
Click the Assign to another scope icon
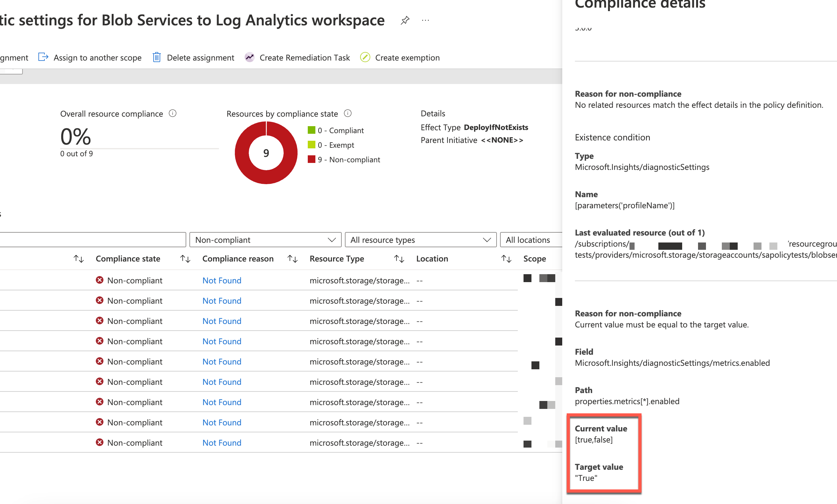click(x=43, y=57)
